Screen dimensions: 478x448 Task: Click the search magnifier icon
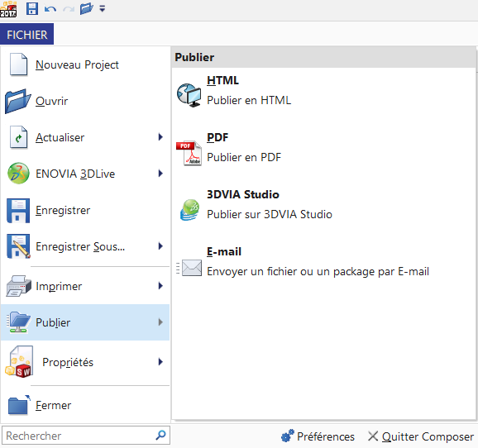[x=160, y=435]
